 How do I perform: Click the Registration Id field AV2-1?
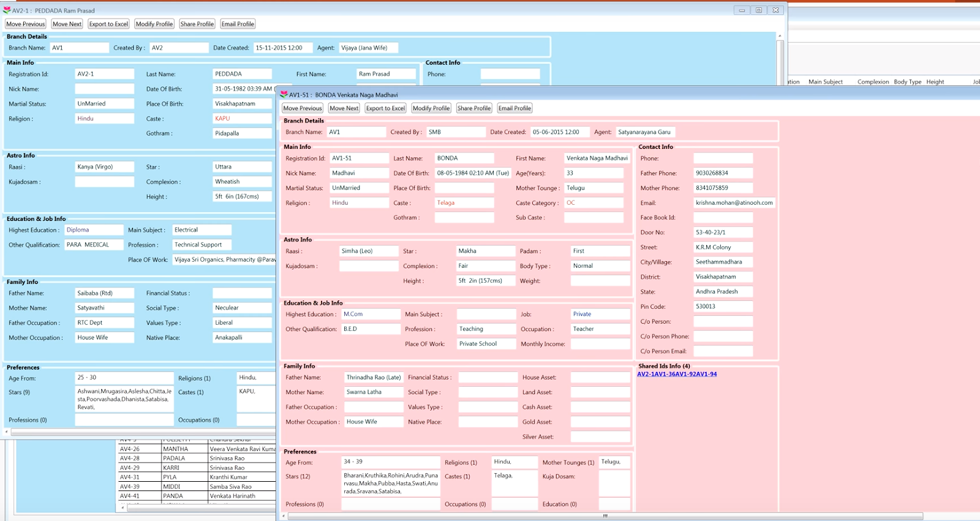(x=104, y=74)
